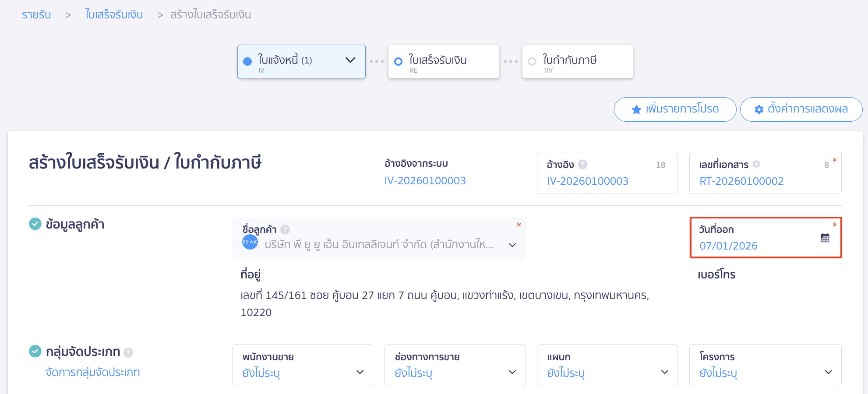Click the settings gear beside เลขที่เอกสาร
Image resolution: width=868 pixels, height=394 pixels.
pyautogui.click(x=755, y=164)
